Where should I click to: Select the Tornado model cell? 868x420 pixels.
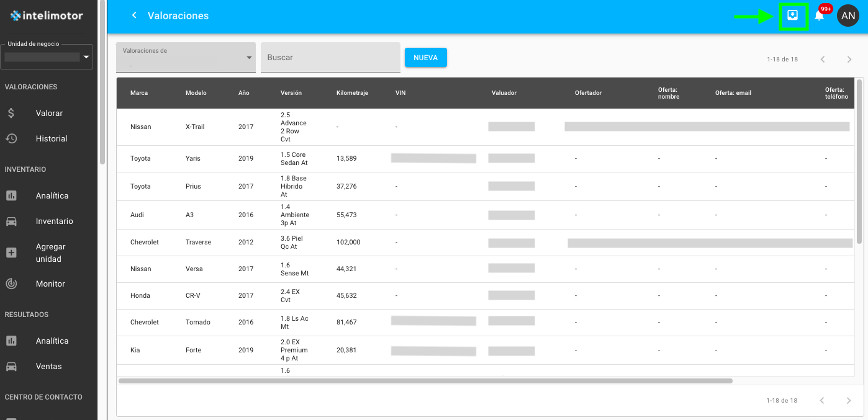[x=198, y=322]
